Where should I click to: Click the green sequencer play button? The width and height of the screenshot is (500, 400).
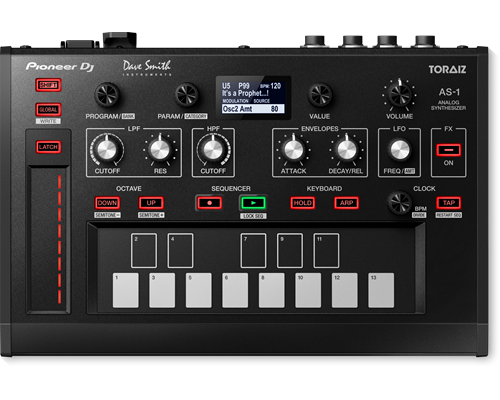point(253,203)
